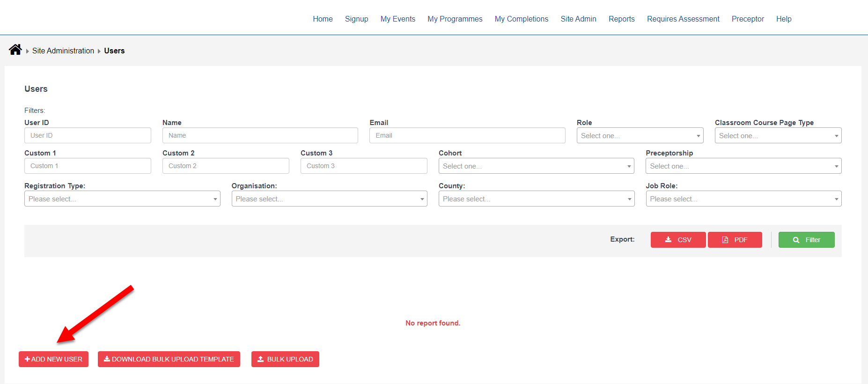Open the Preceptor navigation link
This screenshot has width=868, height=384.
tap(748, 19)
